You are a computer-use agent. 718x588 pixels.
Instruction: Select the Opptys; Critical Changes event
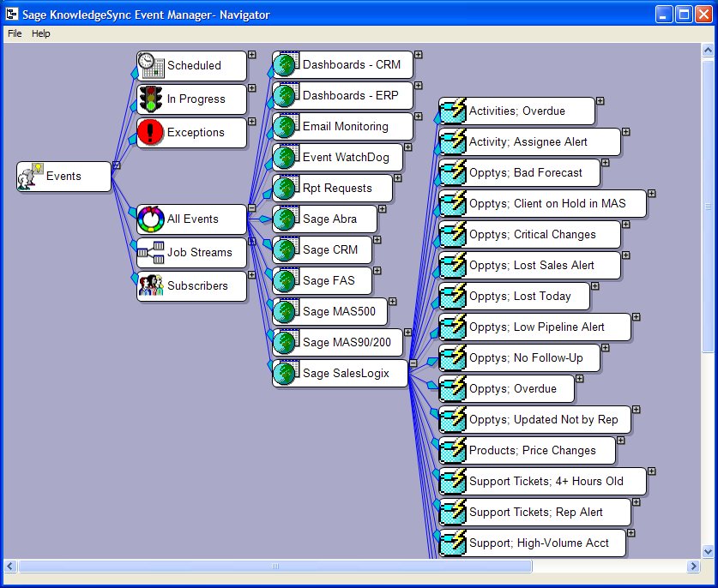pyautogui.click(x=529, y=235)
